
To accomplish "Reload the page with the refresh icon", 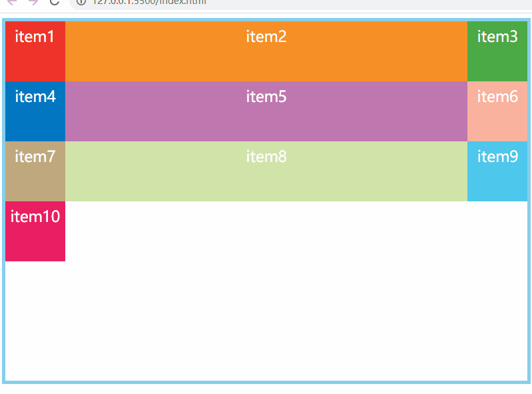I will coord(55,2).
